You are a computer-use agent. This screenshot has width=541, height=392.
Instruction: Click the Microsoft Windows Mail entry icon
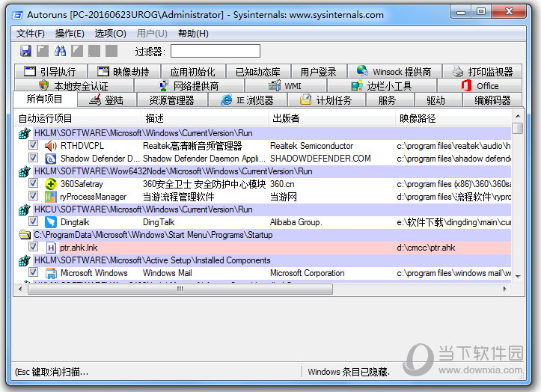pos(51,273)
